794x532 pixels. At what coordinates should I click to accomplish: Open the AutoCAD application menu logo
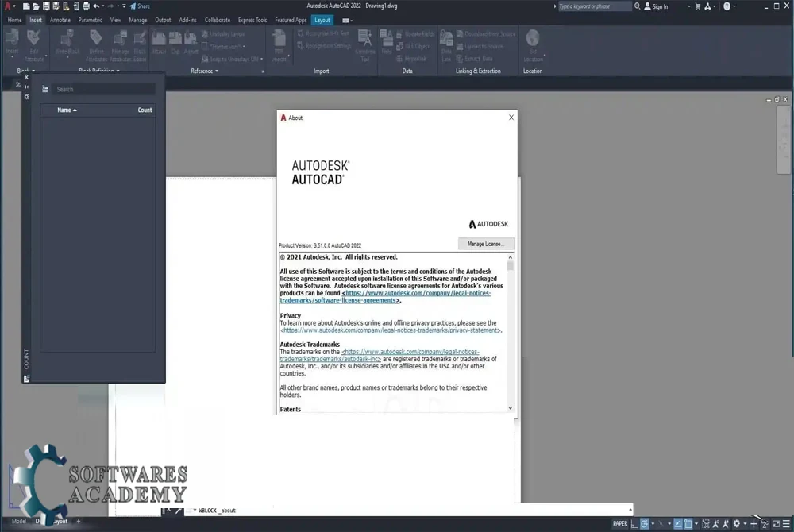[7, 6]
